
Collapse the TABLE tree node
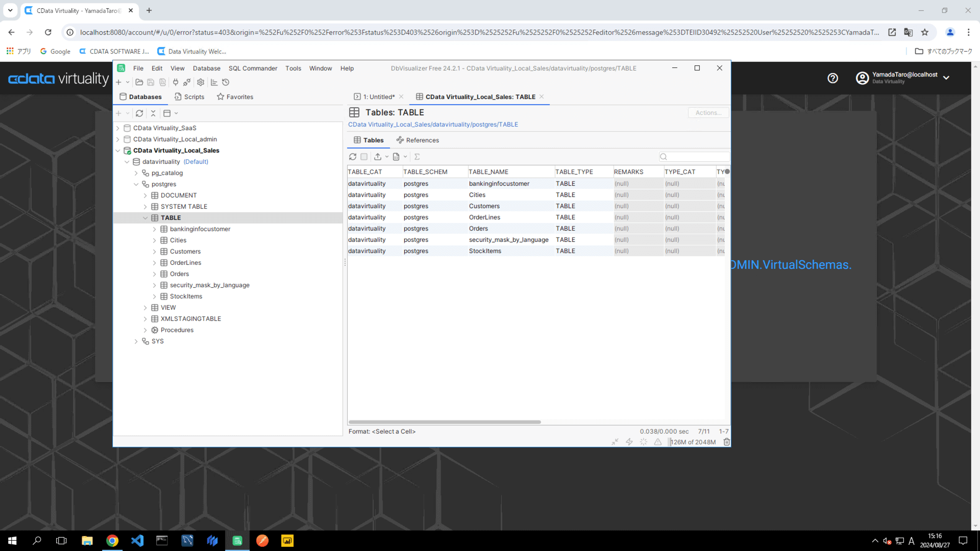[145, 218]
